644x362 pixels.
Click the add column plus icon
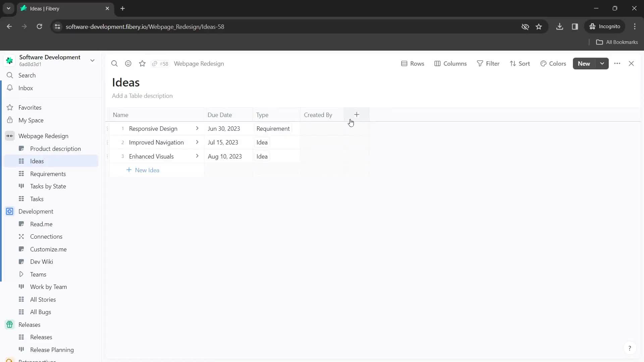(x=357, y=115)
